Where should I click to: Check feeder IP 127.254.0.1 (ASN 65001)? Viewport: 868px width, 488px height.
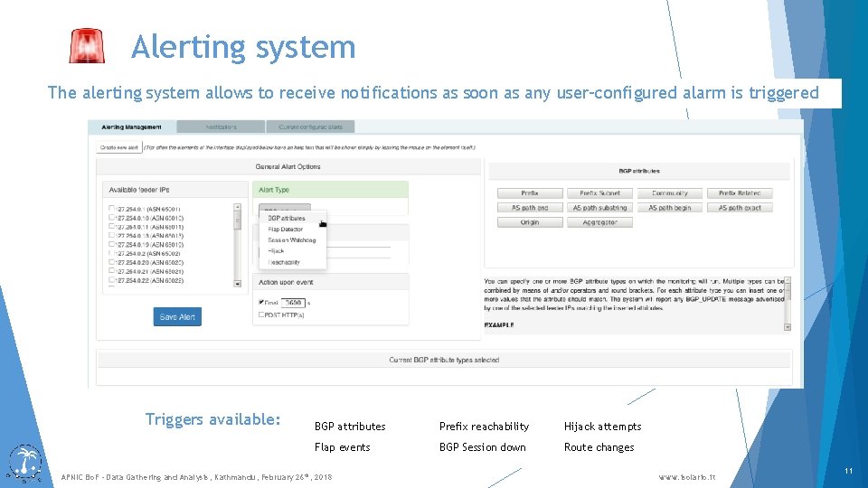point(111,209)
